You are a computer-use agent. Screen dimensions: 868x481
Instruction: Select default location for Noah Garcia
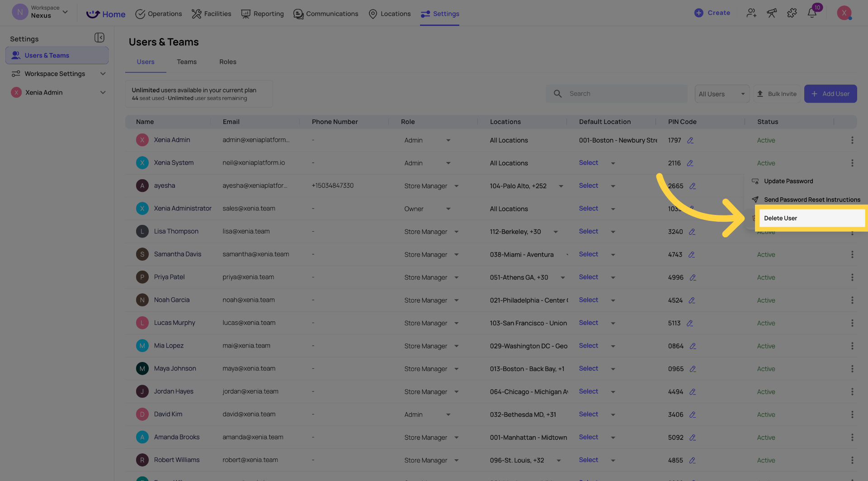click(x=597, y=300)
